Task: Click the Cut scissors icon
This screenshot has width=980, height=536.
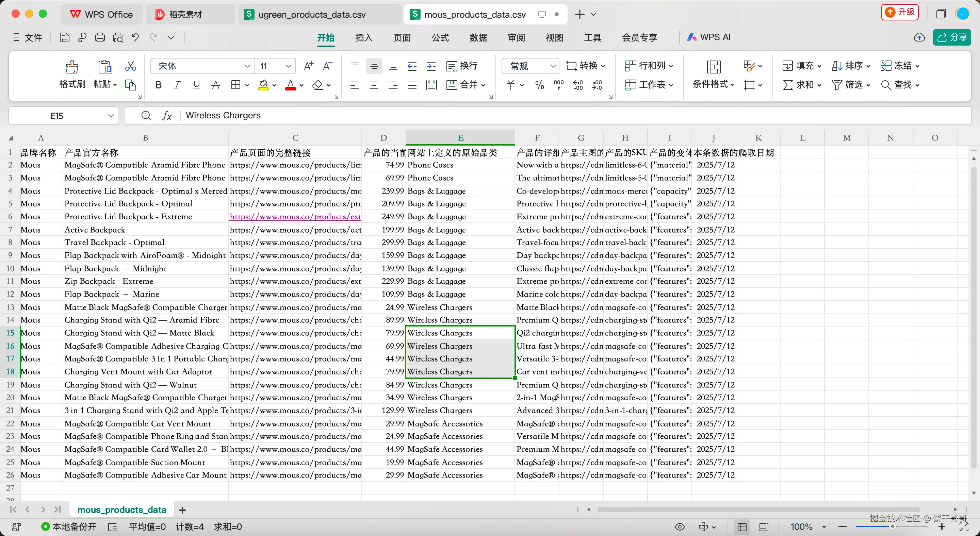Action: (x=130, y=66)
